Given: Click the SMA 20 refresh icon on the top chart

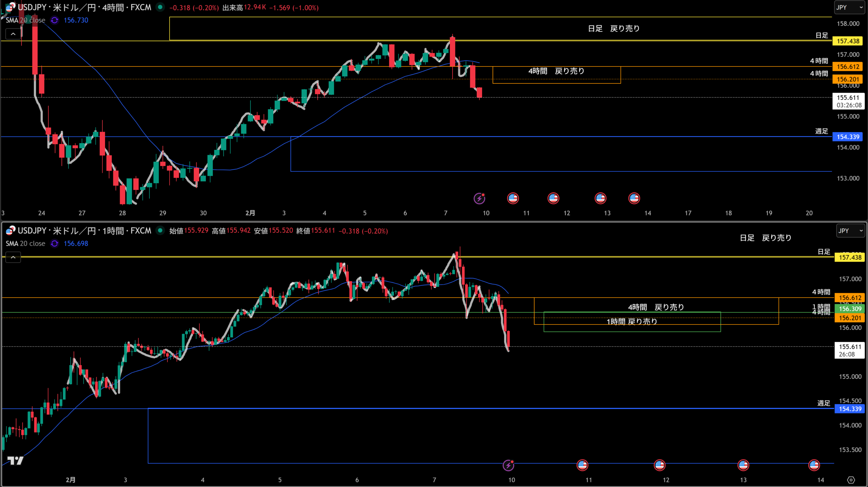Looking at the screenshot, I should (x=54, y=20).
